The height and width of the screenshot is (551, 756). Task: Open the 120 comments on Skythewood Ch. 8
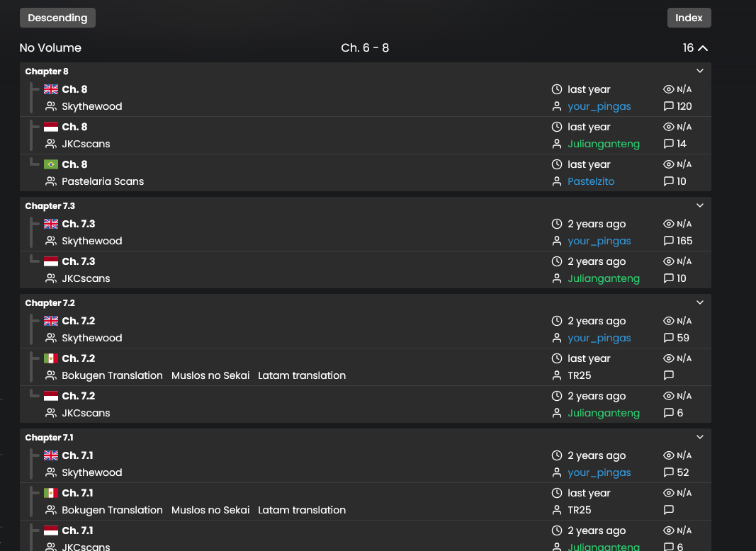[677, 106]
